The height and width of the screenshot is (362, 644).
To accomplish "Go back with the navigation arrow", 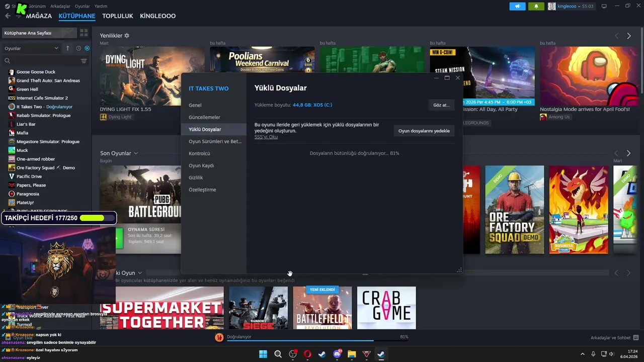I will tap(8, 16).
